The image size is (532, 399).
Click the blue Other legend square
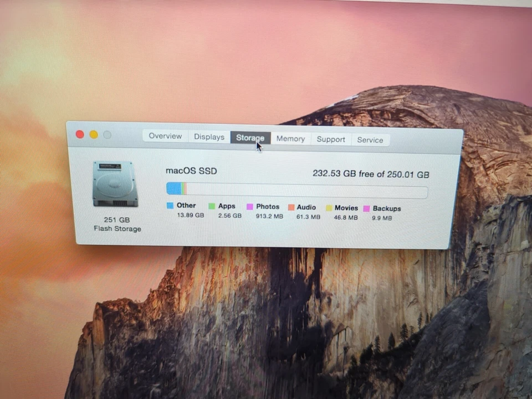click(170, 206)
